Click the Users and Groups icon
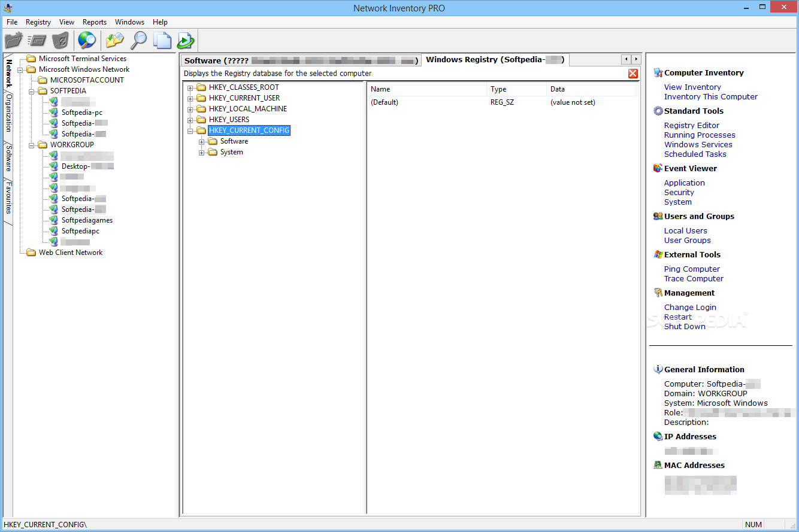The height and width of the screenshot is (532, 799). tap(658, 216)
